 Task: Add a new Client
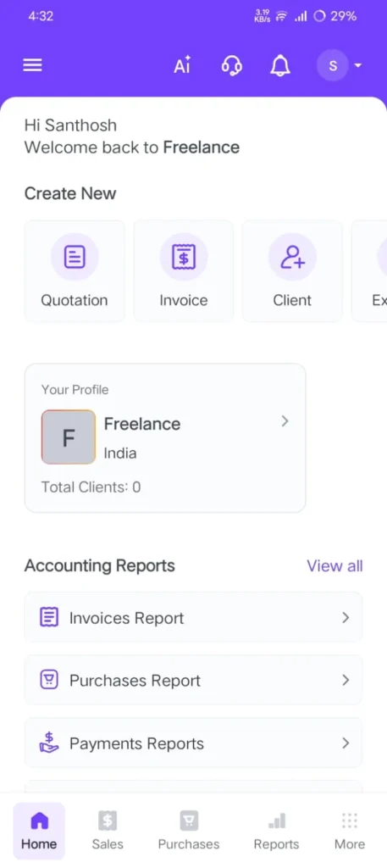click(292, 270)
